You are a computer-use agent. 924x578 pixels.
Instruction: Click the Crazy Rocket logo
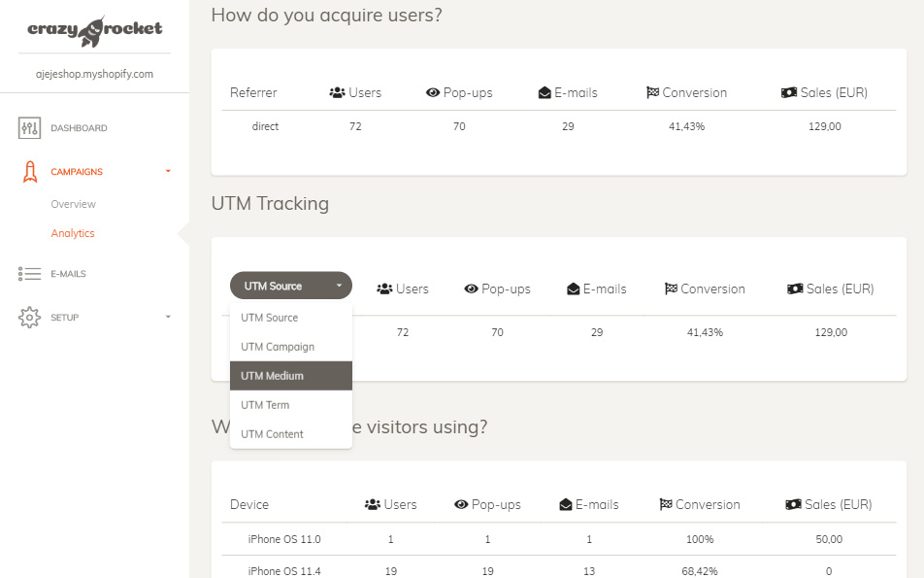(x=94, y=31)
